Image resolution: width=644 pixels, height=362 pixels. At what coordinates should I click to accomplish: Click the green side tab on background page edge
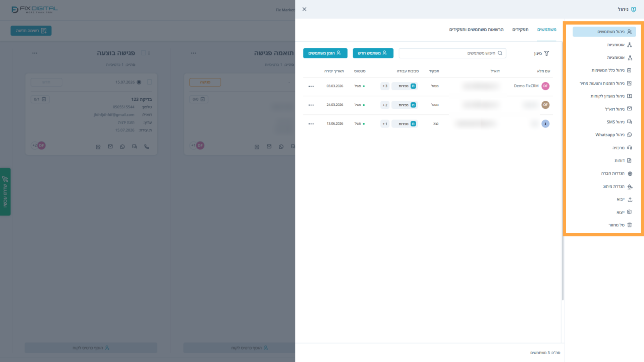coord(5,192)
